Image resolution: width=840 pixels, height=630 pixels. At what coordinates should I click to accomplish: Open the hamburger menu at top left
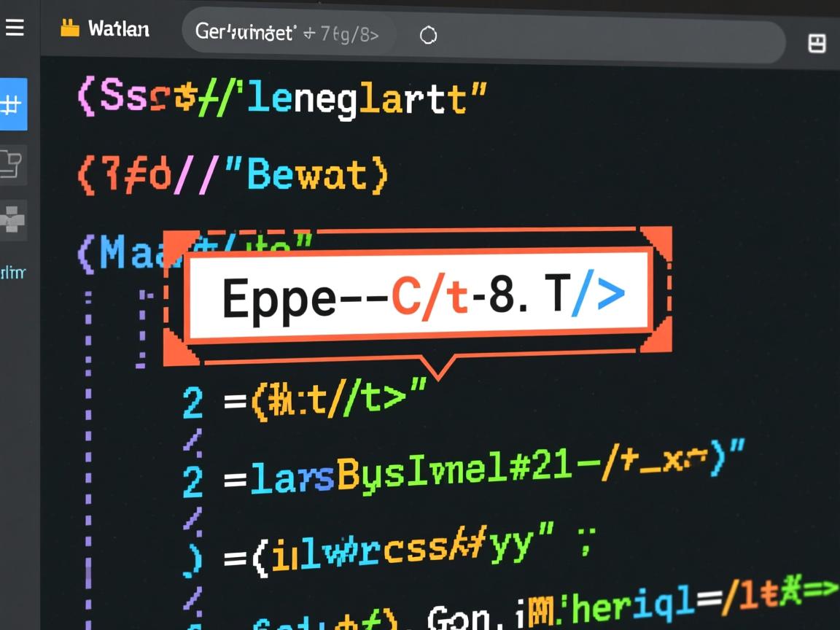15,28
